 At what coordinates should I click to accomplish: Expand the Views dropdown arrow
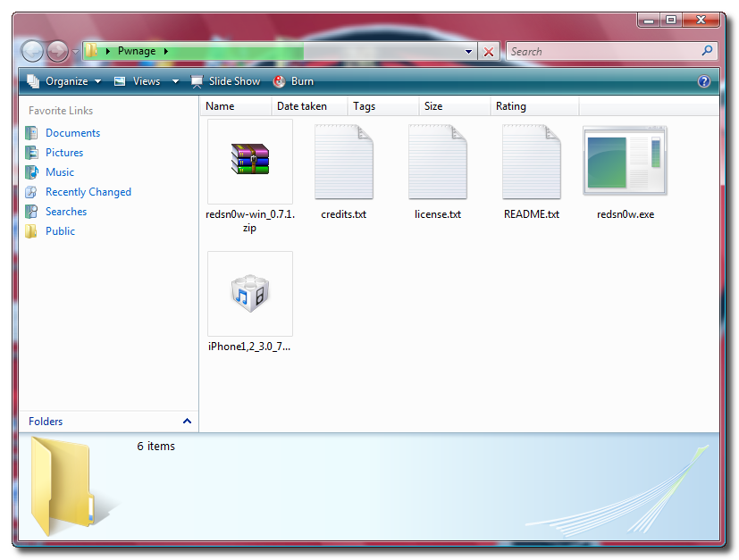pyautogui.click(x=175, y=81)
